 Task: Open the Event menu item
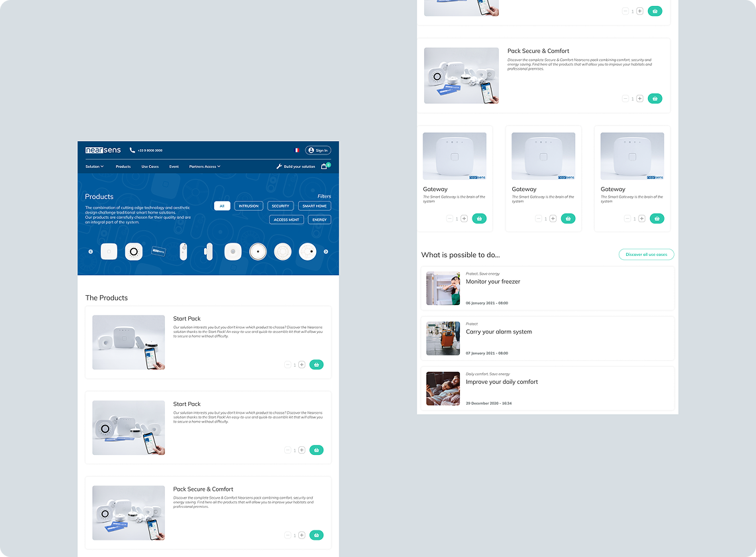[x=174, y=166]
